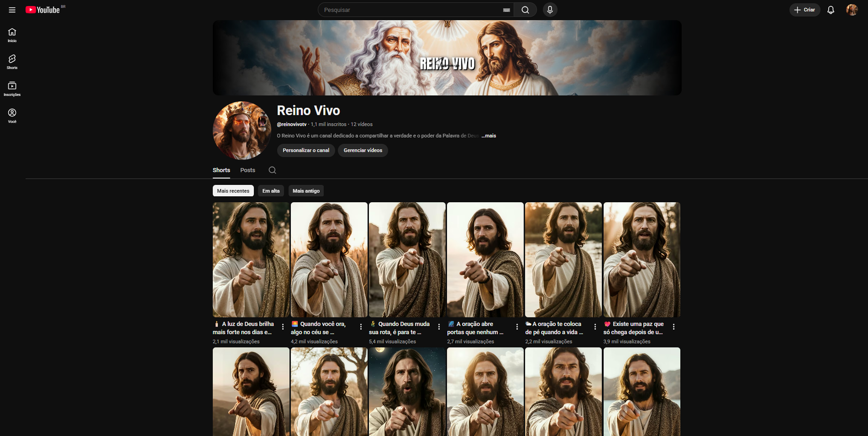
Task: Open options for "Existe uma paz" short
Action: pos(674,327)
